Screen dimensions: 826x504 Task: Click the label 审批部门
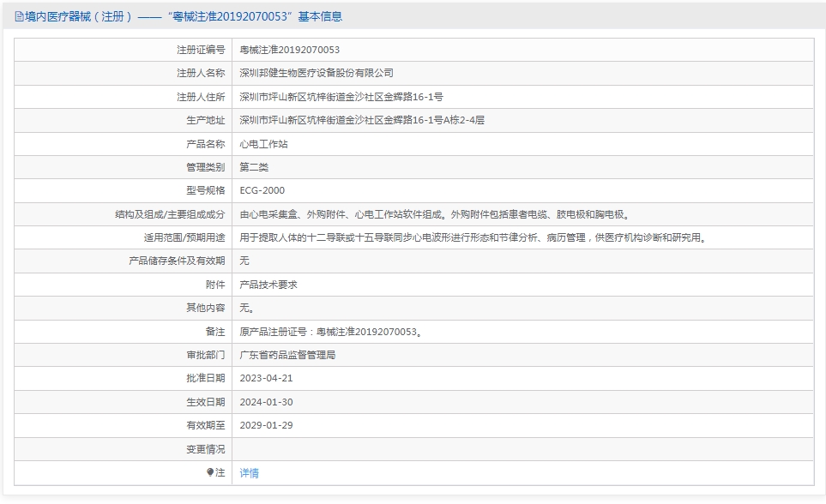(x=206, y=355)
